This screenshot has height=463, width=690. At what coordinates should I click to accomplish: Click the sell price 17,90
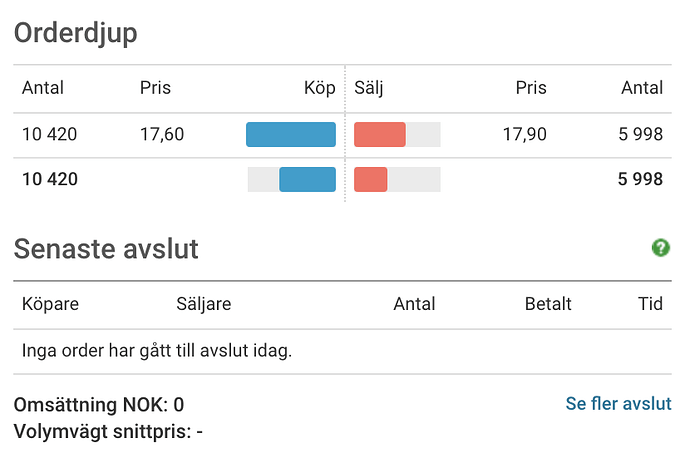[525, 134]
